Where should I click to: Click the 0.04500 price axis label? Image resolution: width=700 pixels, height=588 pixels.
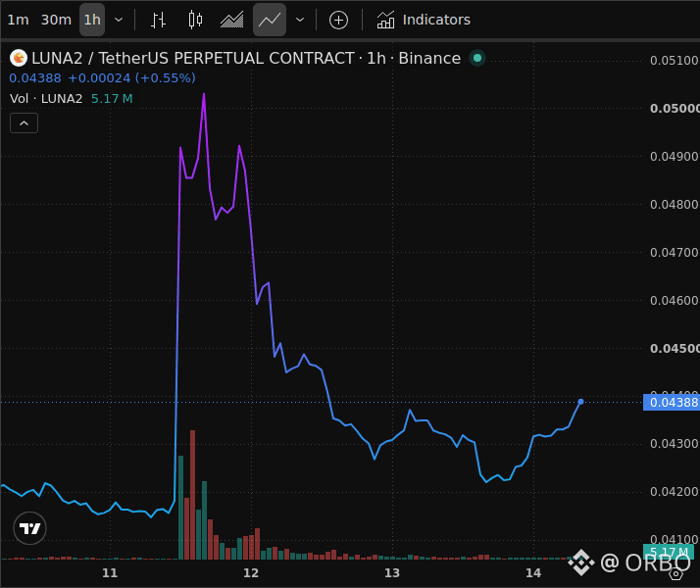click(675, 349)
